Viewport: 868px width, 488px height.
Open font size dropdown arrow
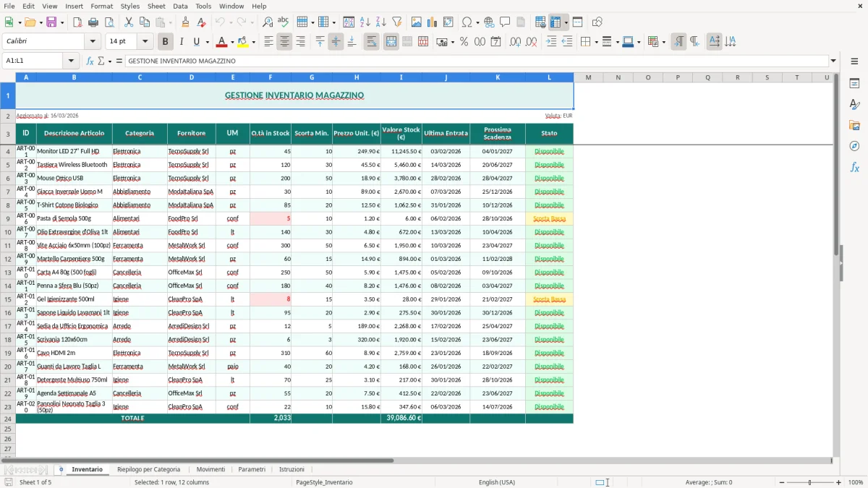(x=145, y=42)
